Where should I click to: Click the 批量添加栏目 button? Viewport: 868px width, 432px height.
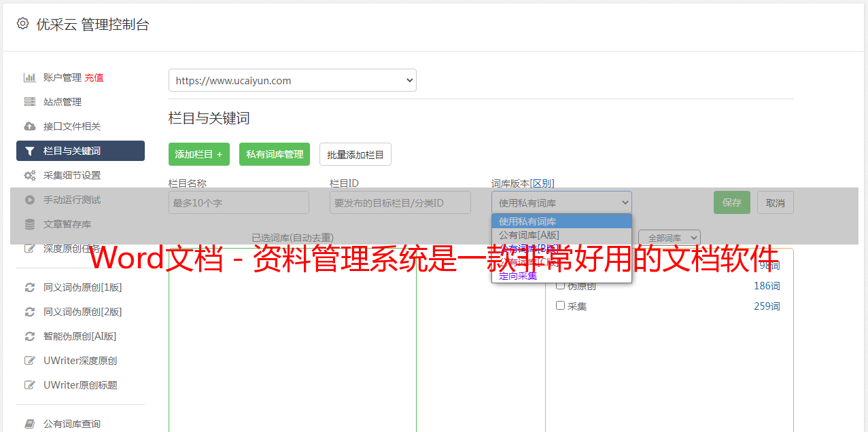355,154
